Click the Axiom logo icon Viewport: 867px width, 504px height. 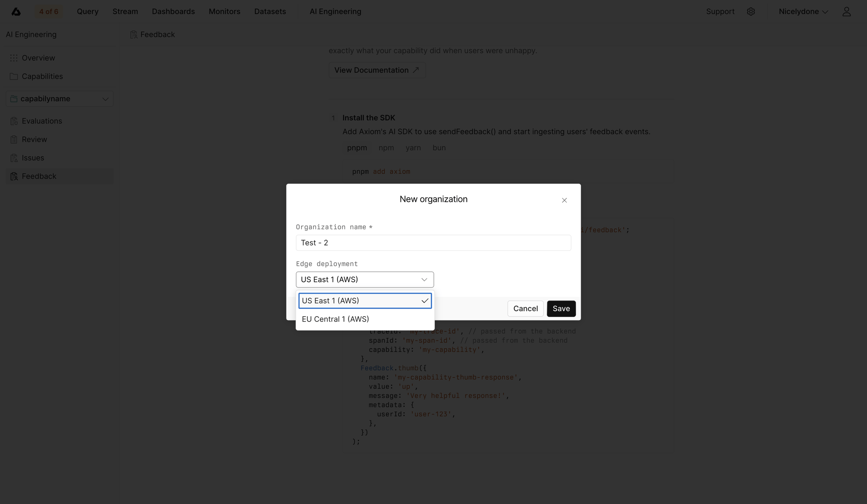[16, 12]
